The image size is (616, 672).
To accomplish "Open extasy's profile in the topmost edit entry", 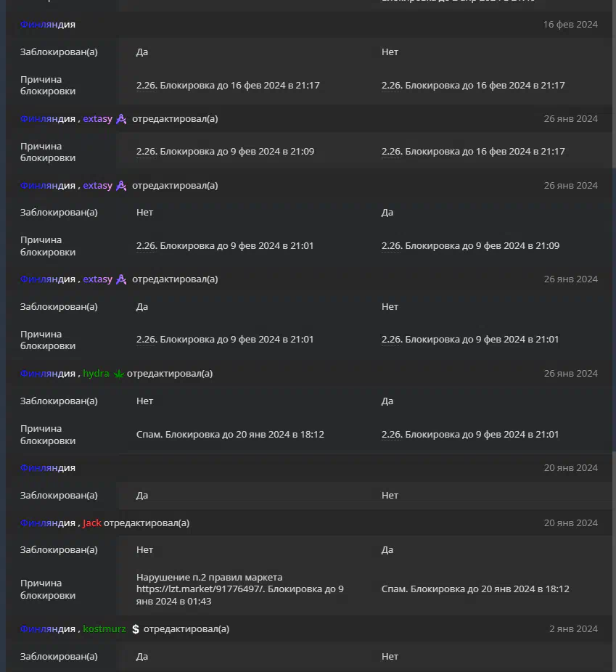I will pos(97,119).
